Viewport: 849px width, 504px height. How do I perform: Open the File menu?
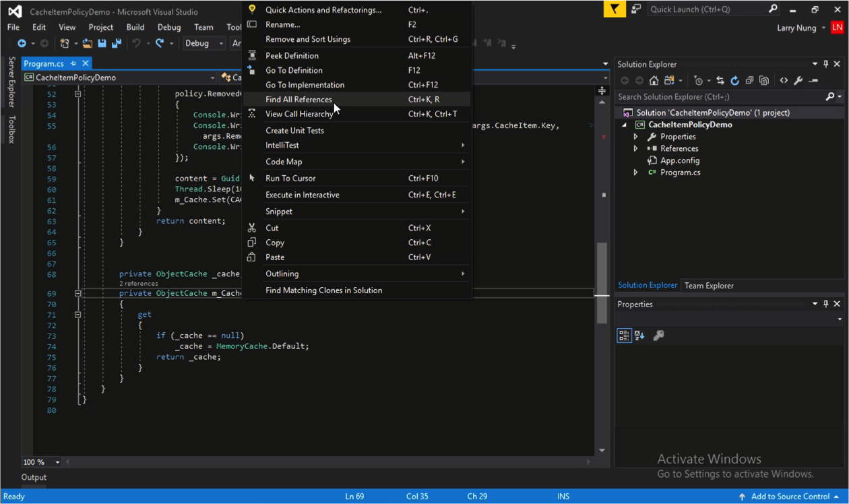(13, 28)
